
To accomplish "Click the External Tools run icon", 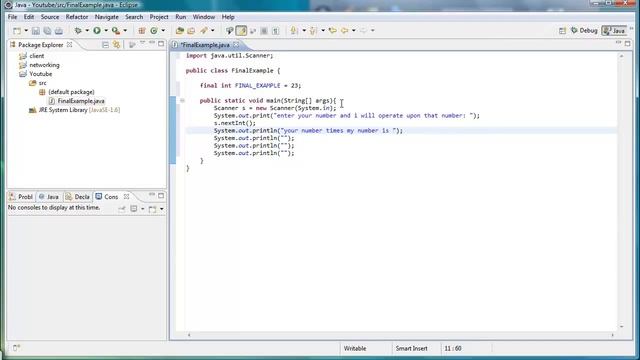I will (116, 31).
